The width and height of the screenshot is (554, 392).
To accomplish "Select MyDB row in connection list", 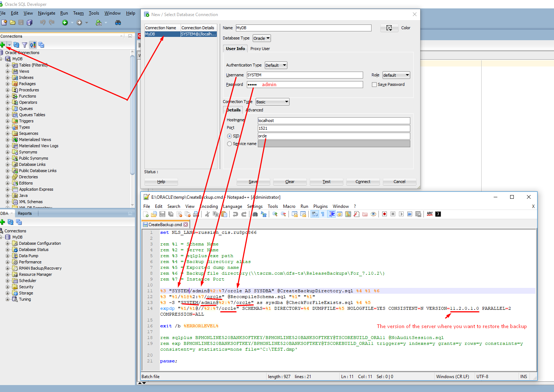I will pos(181,34).
